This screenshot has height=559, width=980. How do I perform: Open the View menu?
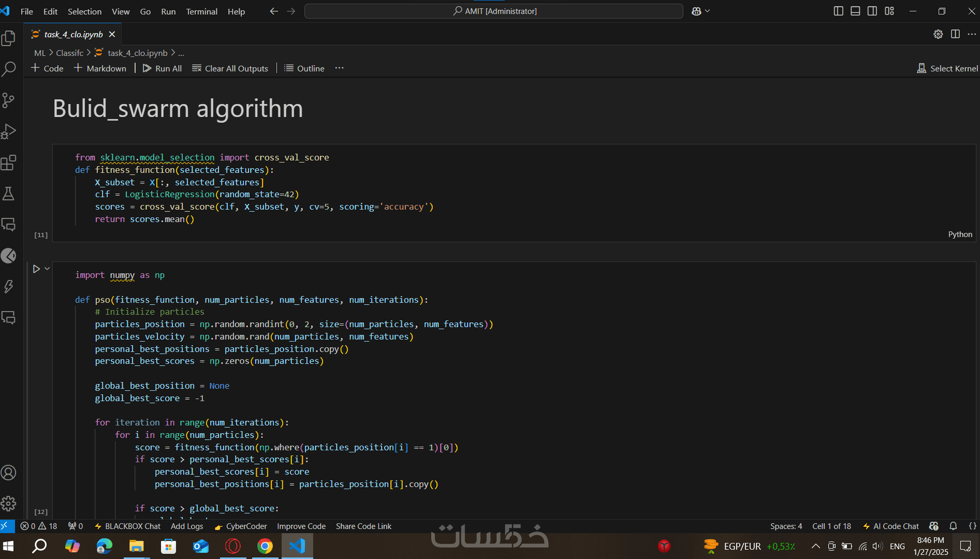[x=120, y=11]
